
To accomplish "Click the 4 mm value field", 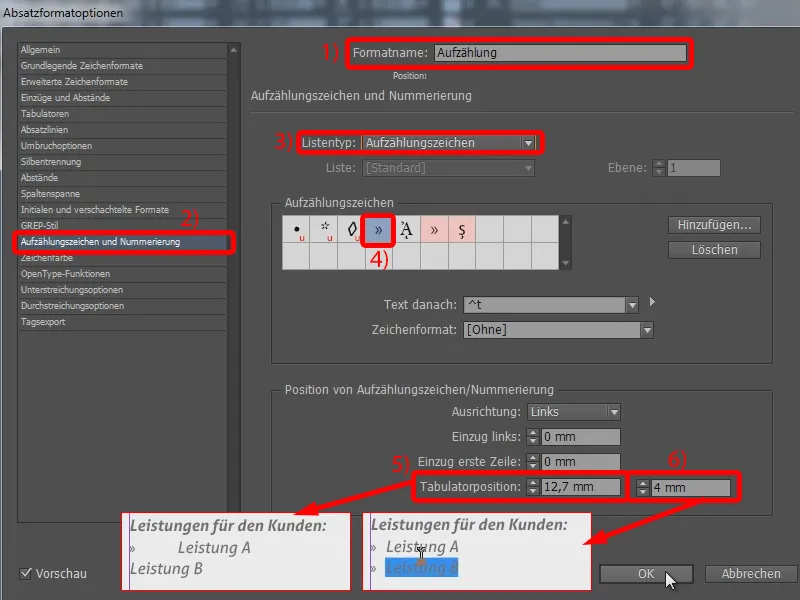I will pos(690,488).
